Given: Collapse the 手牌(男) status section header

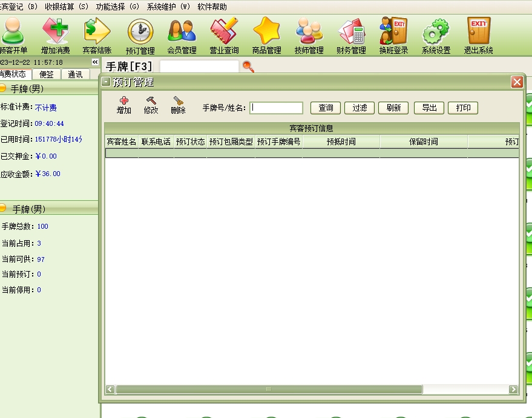Looking at the screenshot, I should [3, 89].
